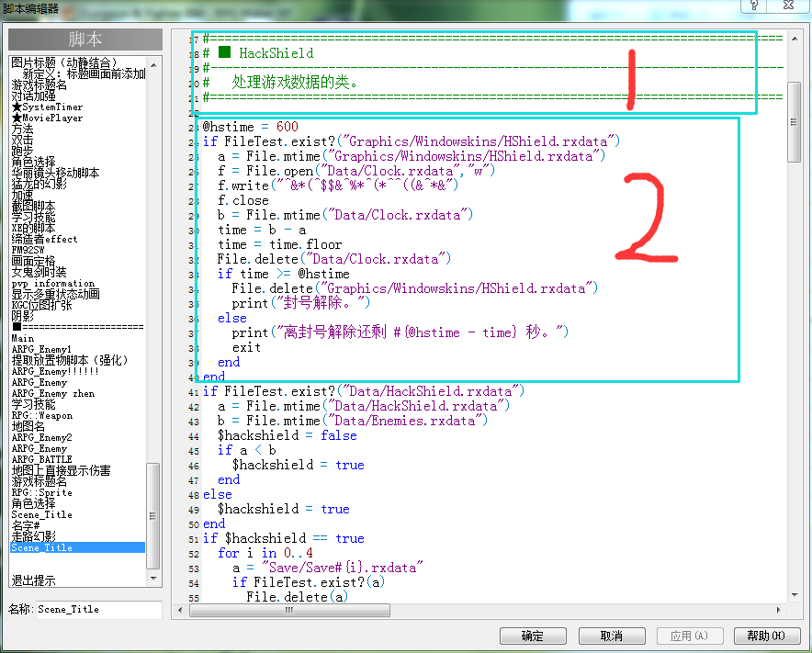Click the title bar question mark help icon
The width and height of the screenshot is (812, 653).
coord(753,6)
